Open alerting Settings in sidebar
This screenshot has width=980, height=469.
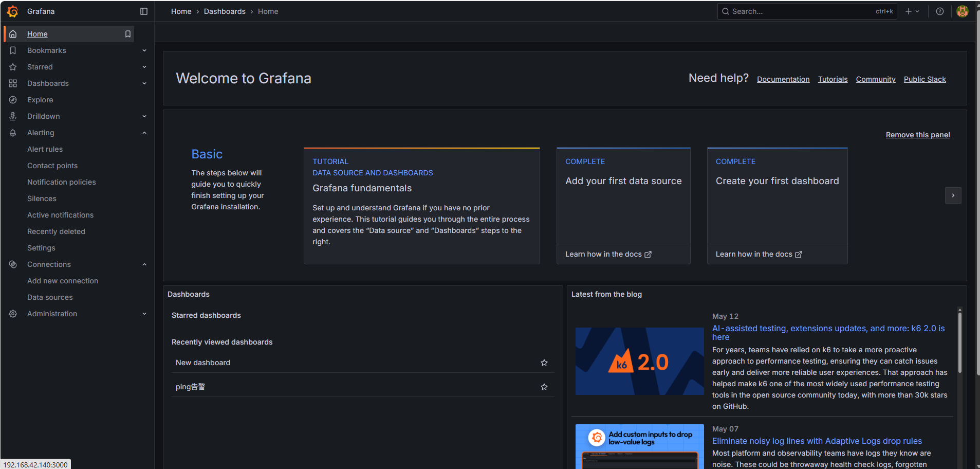tap(41, 248)
